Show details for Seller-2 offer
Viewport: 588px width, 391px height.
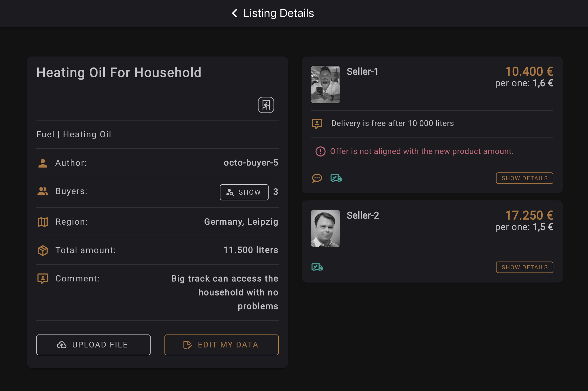(x=524, y=267)
